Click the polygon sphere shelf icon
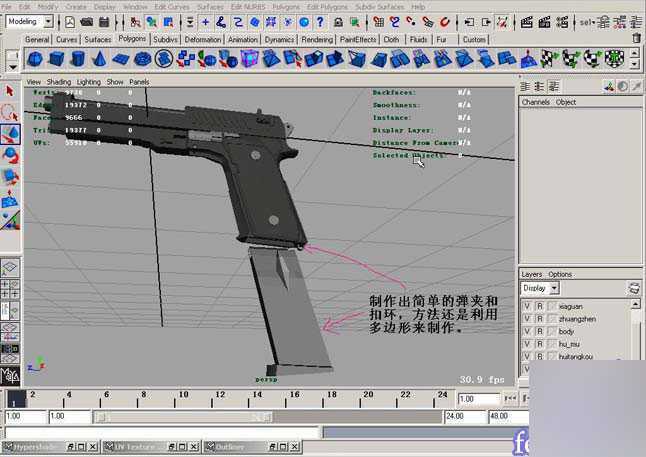The height and width of the screenshot is (457, 646). coord(33,59)
